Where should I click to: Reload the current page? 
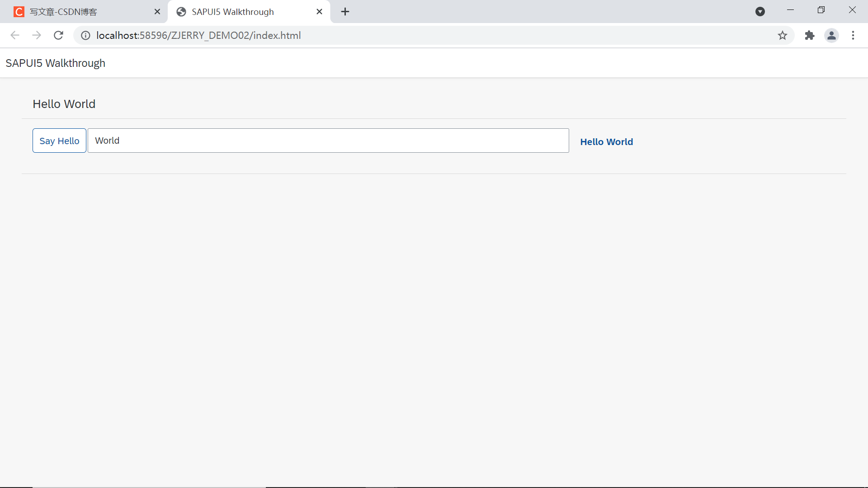[58, 35]
